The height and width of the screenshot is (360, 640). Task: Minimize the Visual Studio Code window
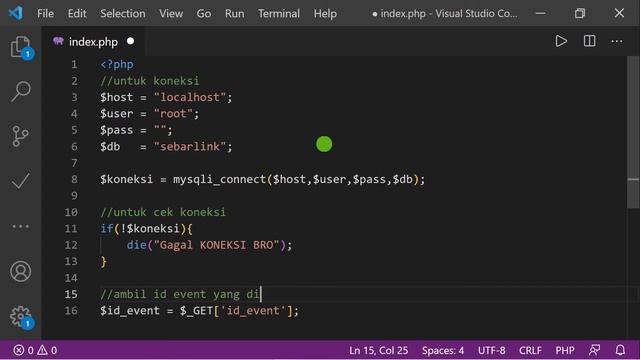pos(540,13)
